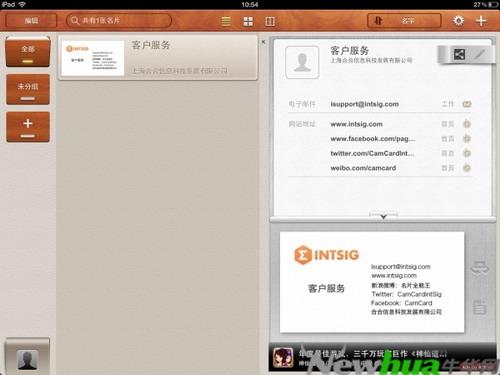Tap the contact avatar placeholder
The height and width of the screenshot is (375, 500).
(302, 62)
